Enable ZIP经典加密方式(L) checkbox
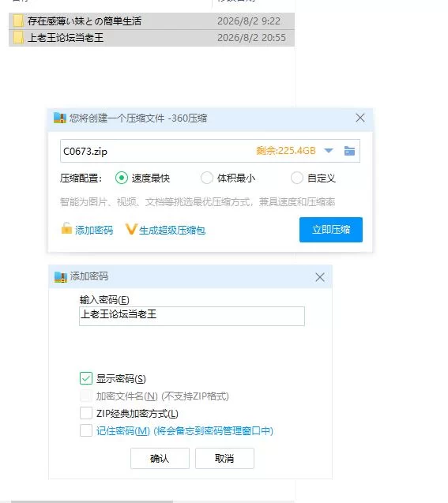448x503 pixels. pos(86,413)
